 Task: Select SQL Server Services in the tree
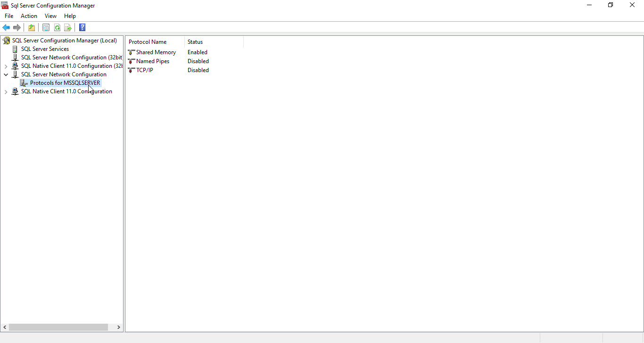pyautogui.click(x=45, y=49)
